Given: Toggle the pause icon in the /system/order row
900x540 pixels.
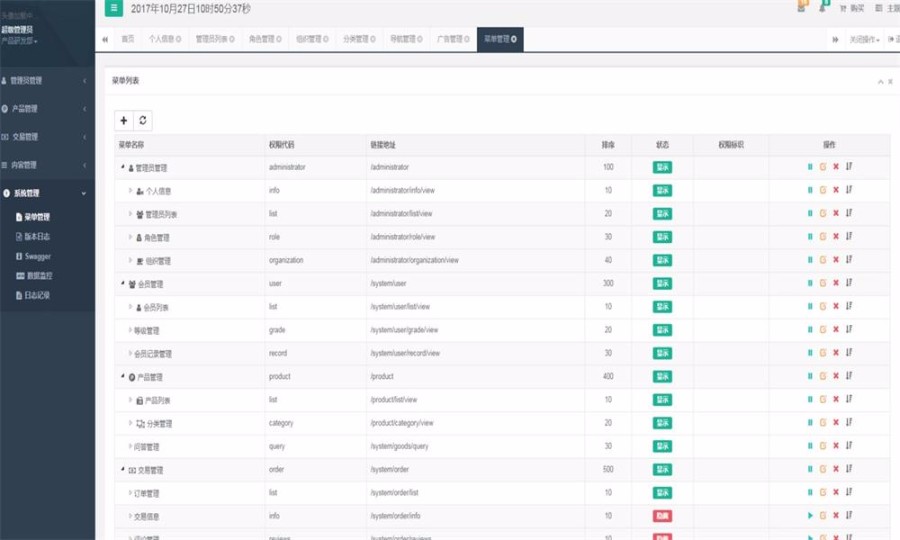Looking at the screenshot, I should [810, 469].
